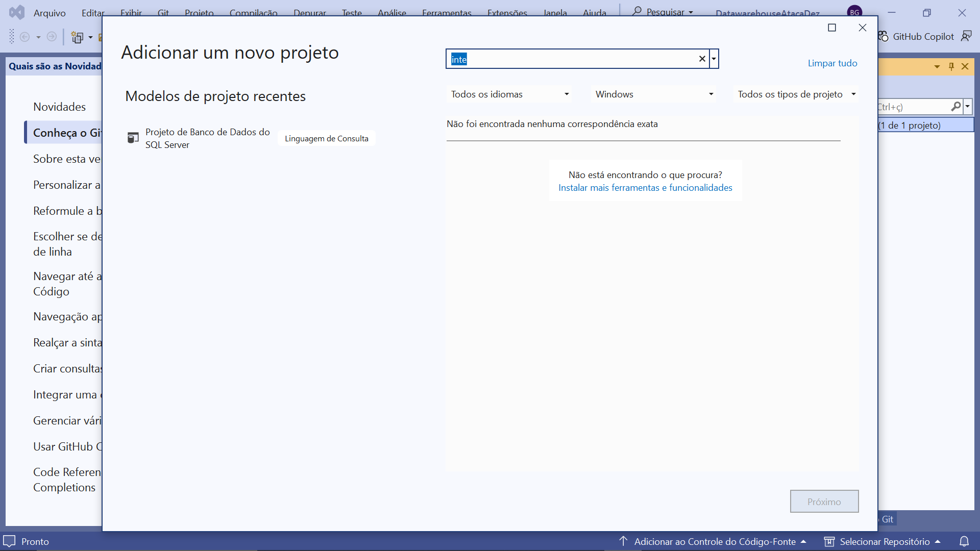980x551 pixels.
Task: Maximize the Adicionar um novo projeto dialog
Action: click(x=832, y=28)
